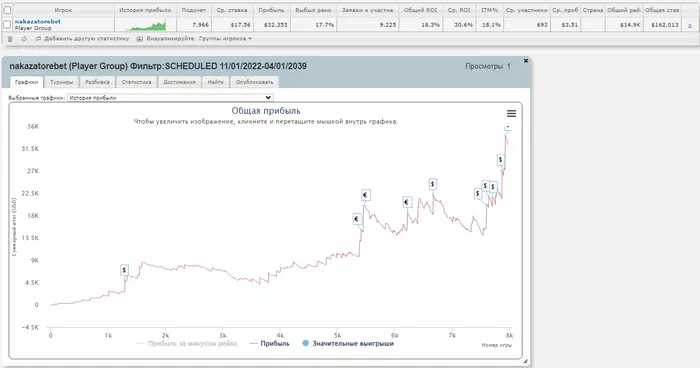This screenshot has width=700, height=368.
Task: Click the € marker at the 22.5K peak
Action: (x=366, y=195)
